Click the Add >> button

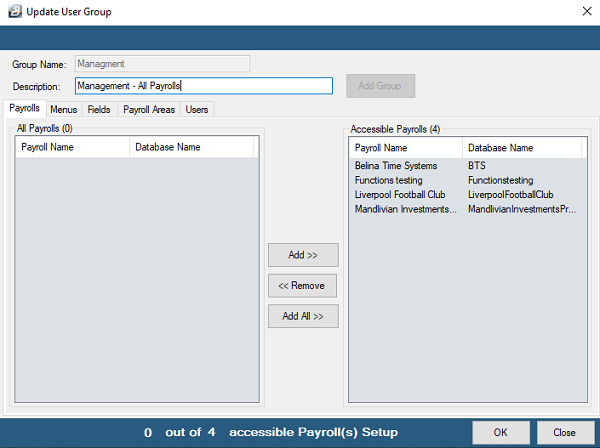(x=303, y=255)
